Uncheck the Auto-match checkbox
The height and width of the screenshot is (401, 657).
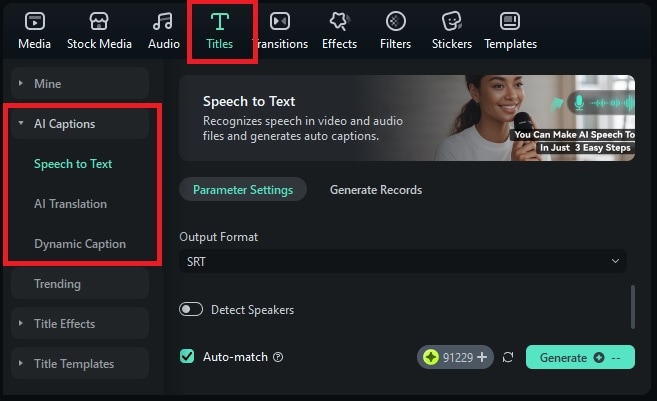tap(187, 357)
